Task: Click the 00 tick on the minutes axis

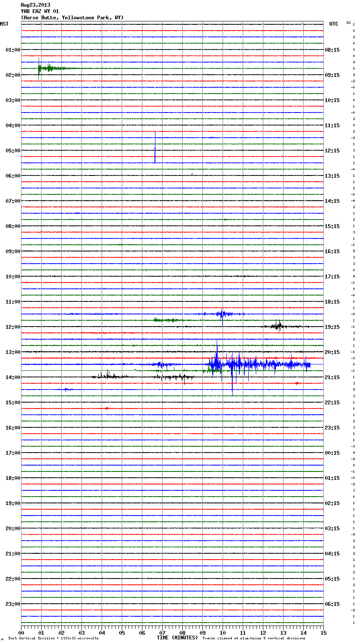Action: tap(21, 633)
